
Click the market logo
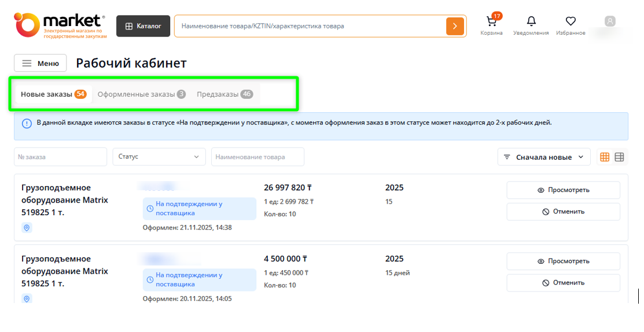60,25
